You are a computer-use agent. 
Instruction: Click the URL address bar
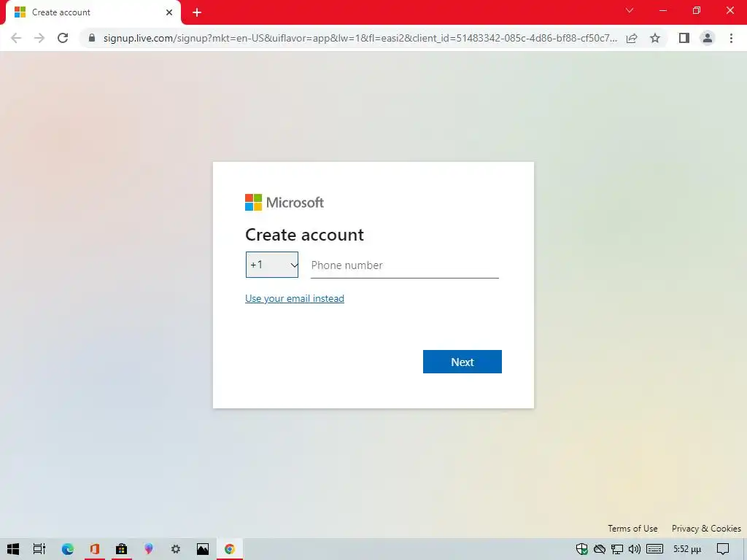tap(360, 38)
